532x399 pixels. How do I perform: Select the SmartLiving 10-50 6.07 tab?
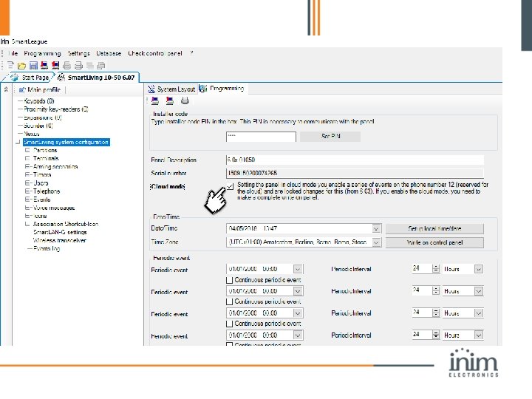(97, 78)
